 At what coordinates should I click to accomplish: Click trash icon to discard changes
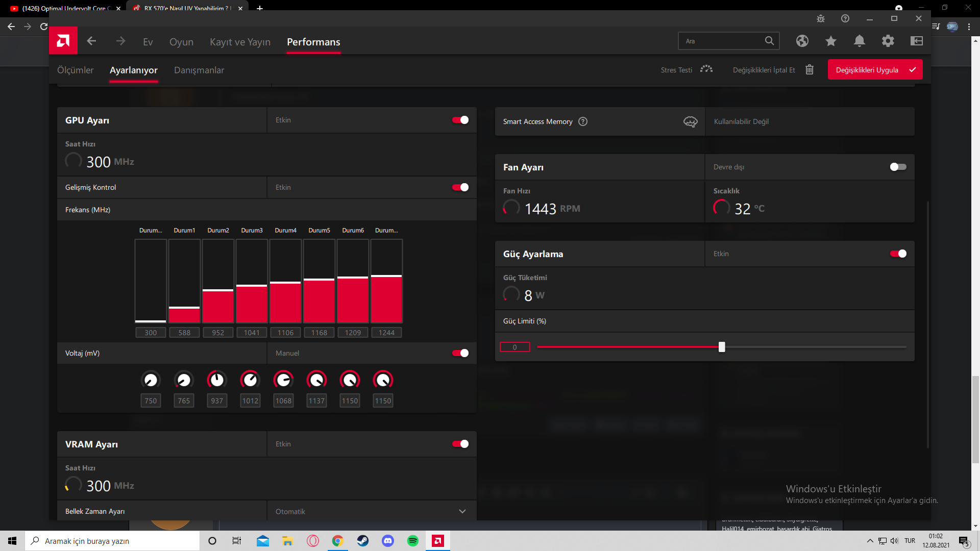point(809,69)
